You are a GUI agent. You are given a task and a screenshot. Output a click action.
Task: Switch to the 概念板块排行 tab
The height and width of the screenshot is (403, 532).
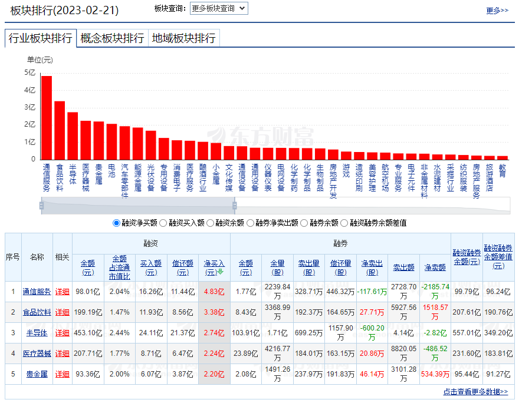click(112, 38)
